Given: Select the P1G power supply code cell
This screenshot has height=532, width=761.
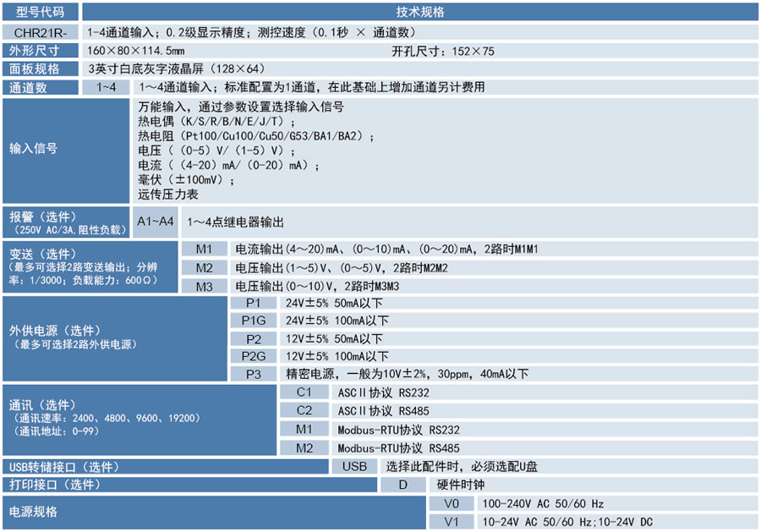Looking at the screenshot, I should [254, 321].
